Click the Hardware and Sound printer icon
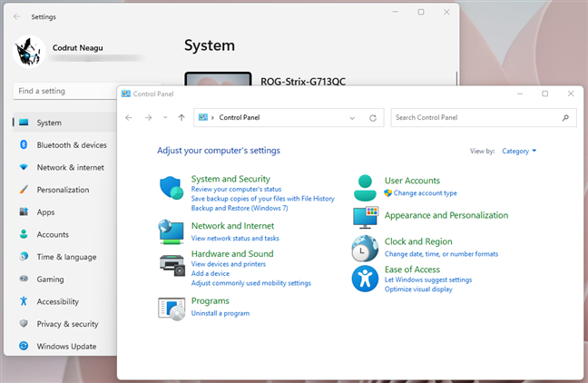Image resolution: width=588 pixels, height=383 pixels. pos(172,265)
